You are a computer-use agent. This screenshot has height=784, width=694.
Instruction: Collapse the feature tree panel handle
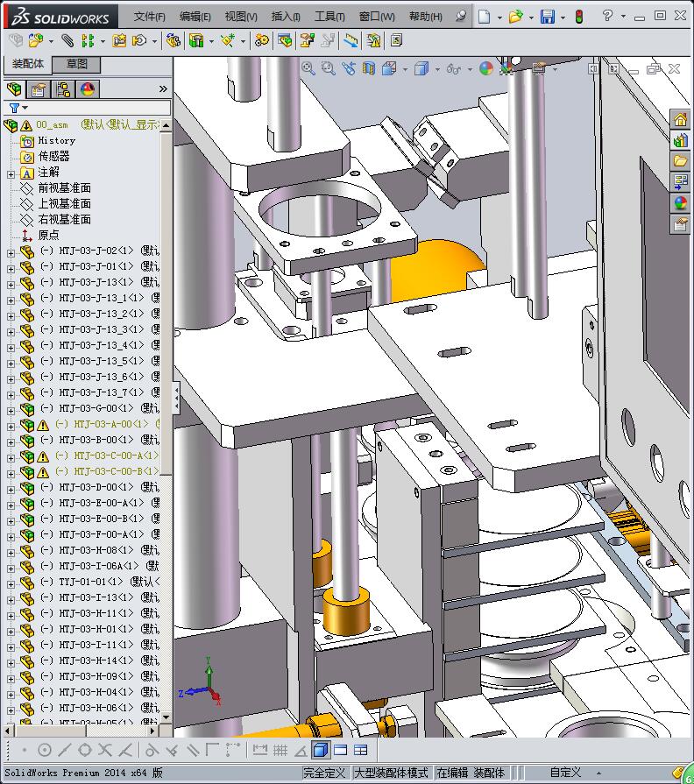(x=176, y=399)
